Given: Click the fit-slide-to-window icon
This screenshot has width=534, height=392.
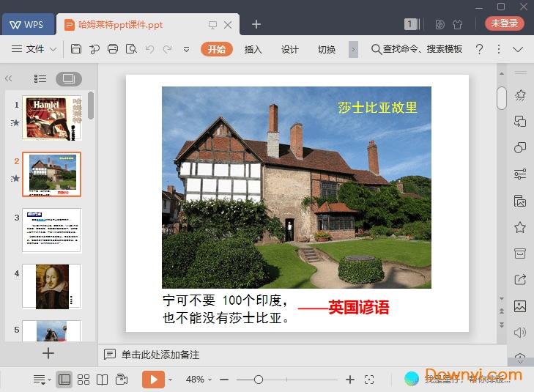Looking at the screenshot, I should point(369,380).
